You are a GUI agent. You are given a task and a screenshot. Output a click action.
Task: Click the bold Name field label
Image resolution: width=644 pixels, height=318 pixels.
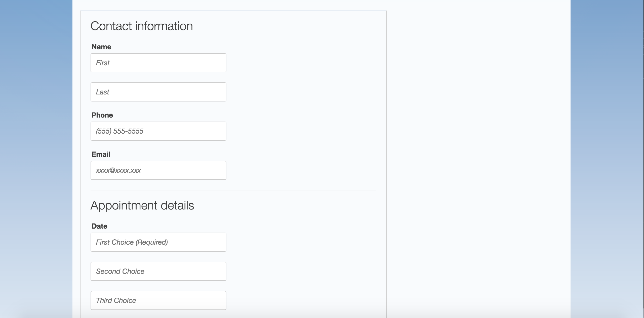(x=101, y=47)
